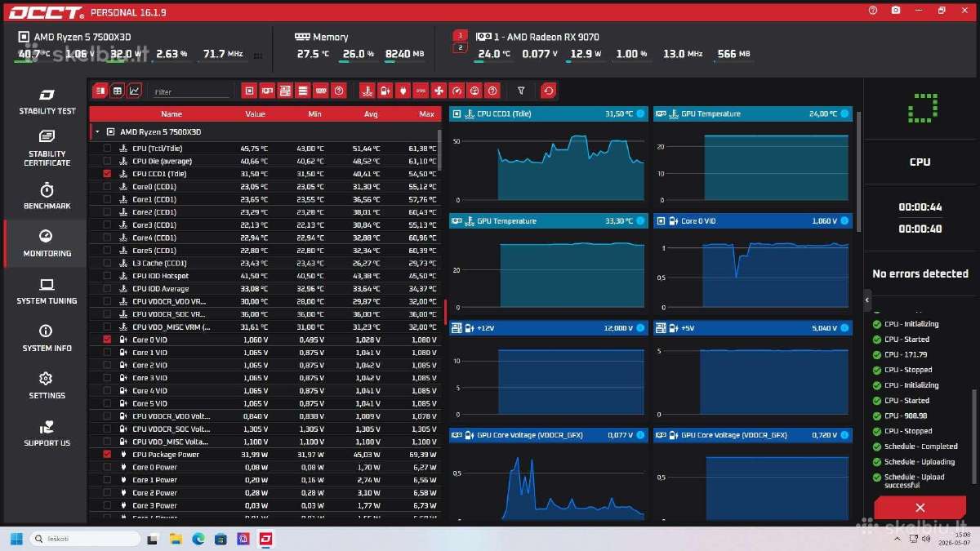Open System Info from the sidebar
Image resolution: width=980 pixels, height=551 pixels.
[47, 338]
